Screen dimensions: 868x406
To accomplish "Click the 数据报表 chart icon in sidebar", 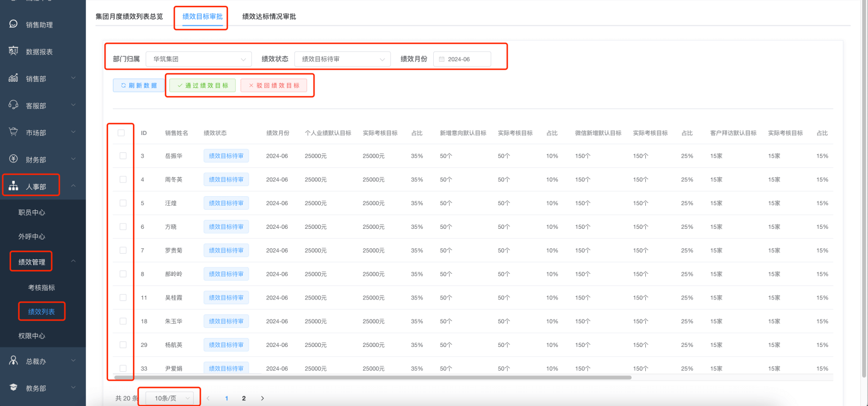I will point(14,51).
